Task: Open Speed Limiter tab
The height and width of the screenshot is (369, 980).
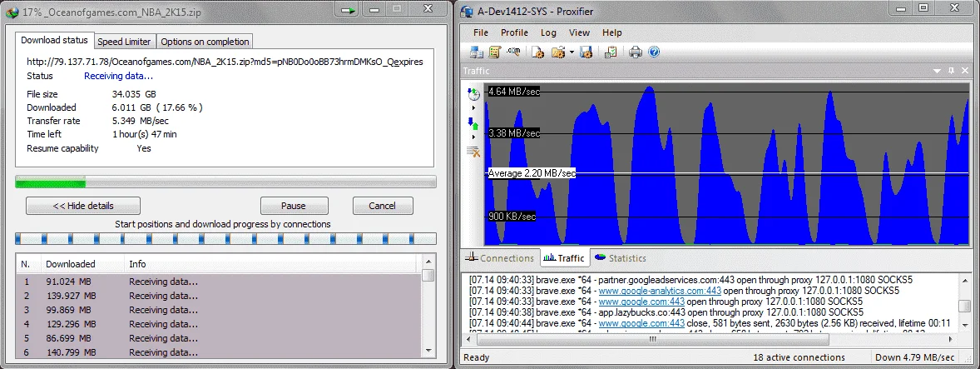Action: (x=125, y=42)
